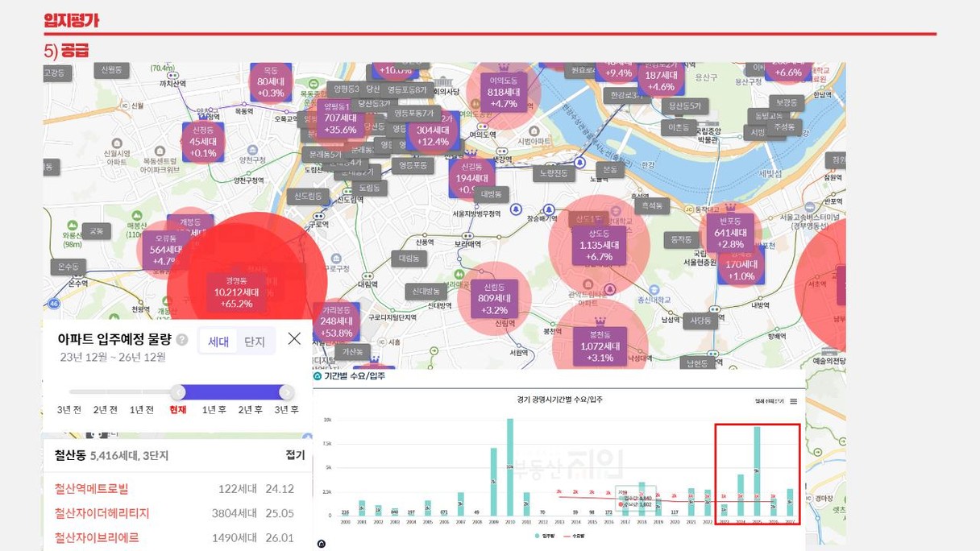Select the 신림동 809세대 map marker
The width and height of the screenshot is (980, 551).
coord(494,298)
